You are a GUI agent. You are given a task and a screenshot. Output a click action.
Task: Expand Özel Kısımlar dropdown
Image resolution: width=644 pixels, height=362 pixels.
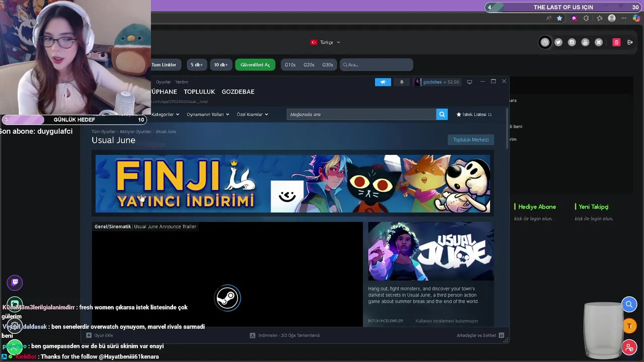click(253, 114)
